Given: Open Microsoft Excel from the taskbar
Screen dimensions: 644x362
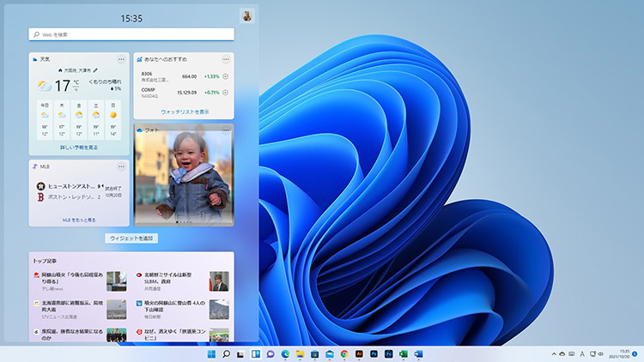Looking at the screenshot, I should pyautogui.click(x=404, y=353).
